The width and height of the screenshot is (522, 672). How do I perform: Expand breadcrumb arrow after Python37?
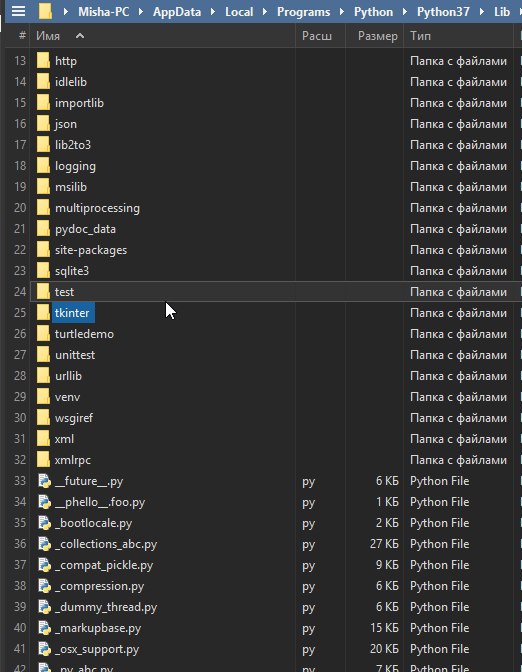click(482, 12)
